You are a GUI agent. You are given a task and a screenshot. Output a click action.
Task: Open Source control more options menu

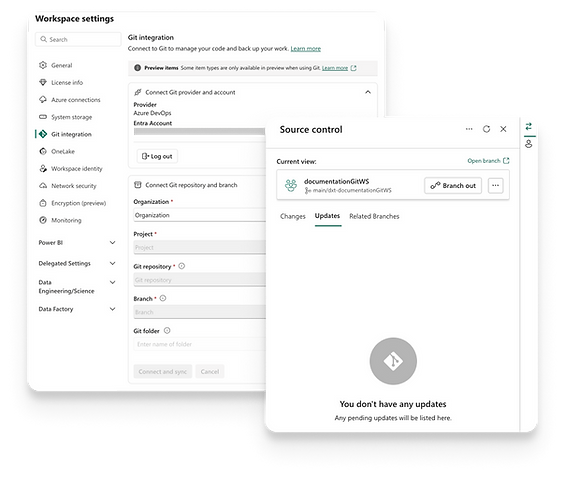469,129
